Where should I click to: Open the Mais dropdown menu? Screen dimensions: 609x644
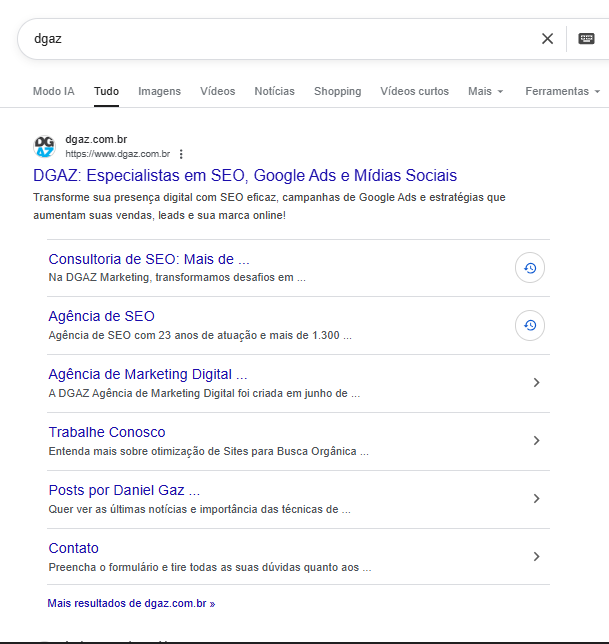pyautogui.click(x=485, y=91)
